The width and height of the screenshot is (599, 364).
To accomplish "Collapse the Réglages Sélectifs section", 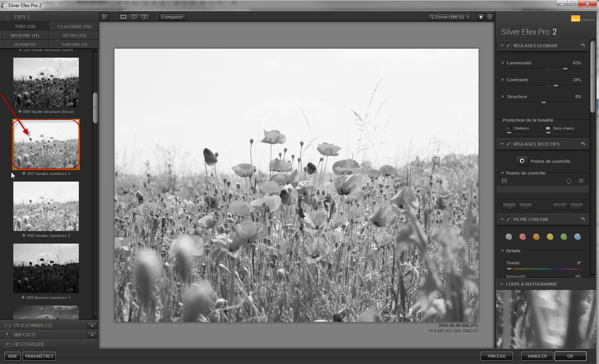I will point(502,144).
